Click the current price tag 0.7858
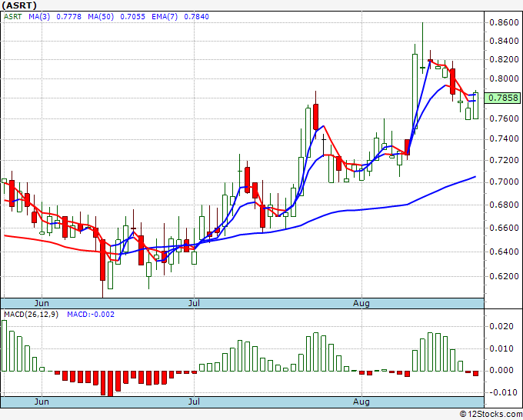This screenshot has width=523, height=420. coord(503,98)
